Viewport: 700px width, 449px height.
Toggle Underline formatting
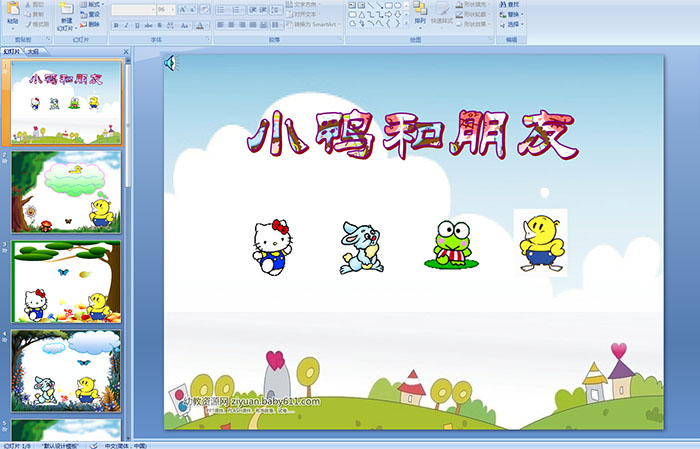[x=137, y=25]
